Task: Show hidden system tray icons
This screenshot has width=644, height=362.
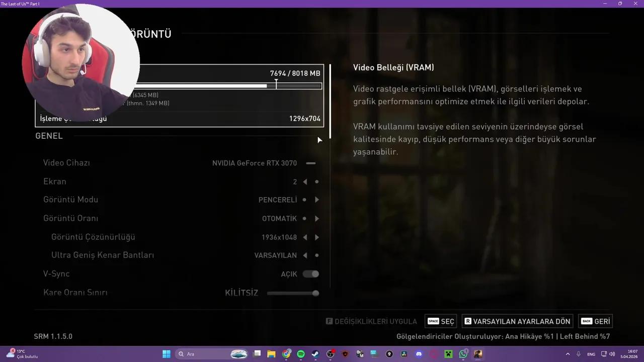Action: [x=568, y=354]
